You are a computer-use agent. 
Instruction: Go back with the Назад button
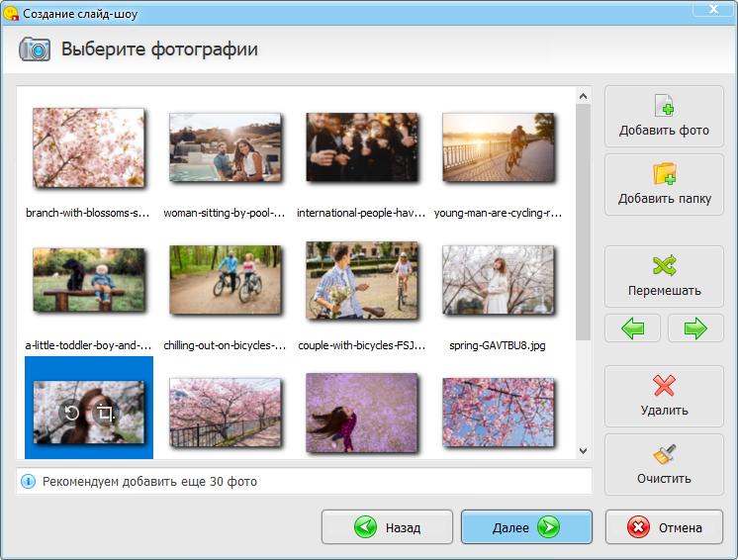click(387, 527)
